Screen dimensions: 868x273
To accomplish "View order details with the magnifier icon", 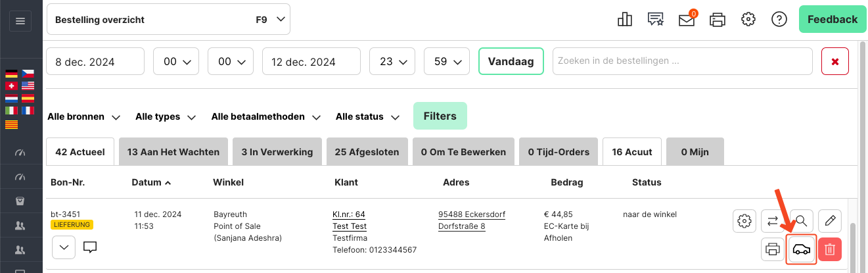I will [802, 220].
